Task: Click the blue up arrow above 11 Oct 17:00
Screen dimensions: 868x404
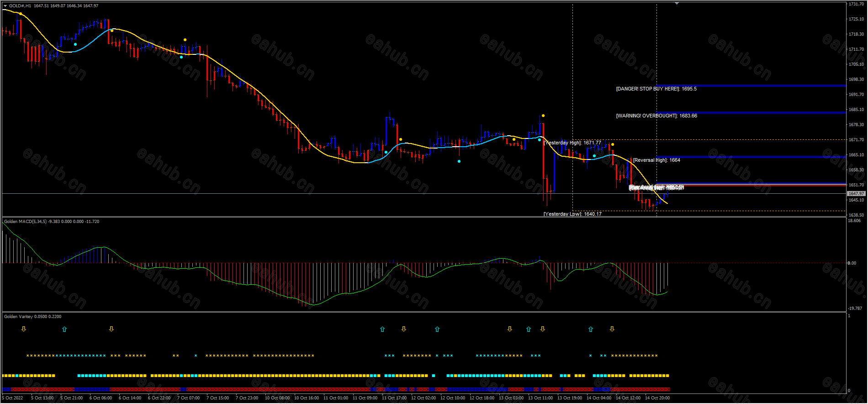Action: [382, 329]
